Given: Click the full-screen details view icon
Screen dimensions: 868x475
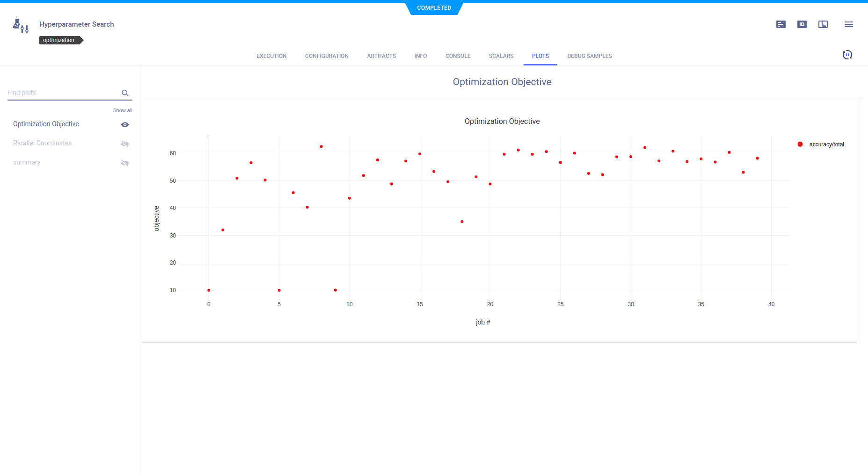Looking at the screenshot, I should 823,24.
